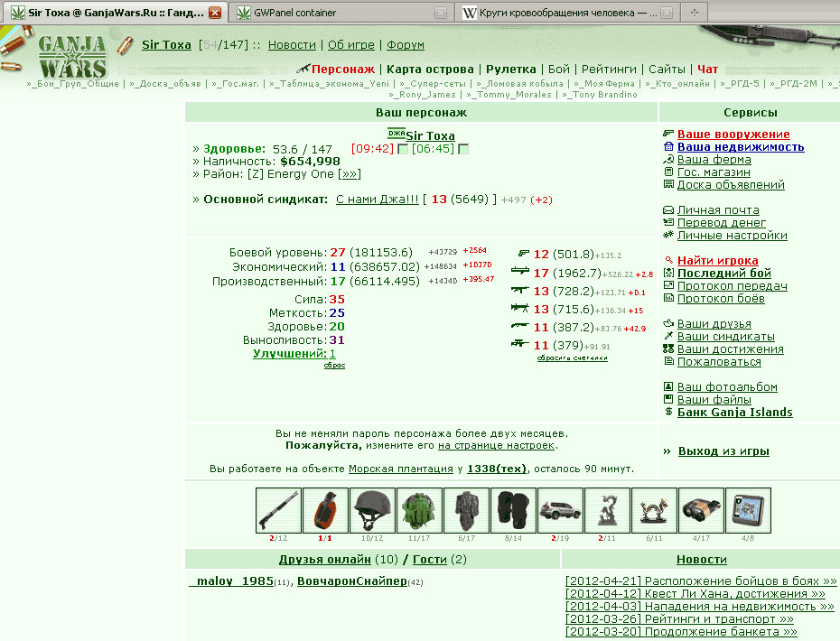
Task: Open the jeep transport slot 2/19
Action: coord(560,510)
